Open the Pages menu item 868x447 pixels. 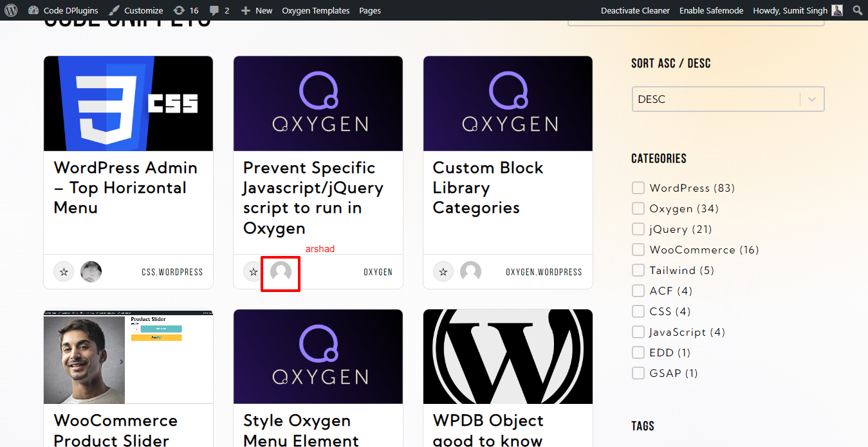coord(369,10)
